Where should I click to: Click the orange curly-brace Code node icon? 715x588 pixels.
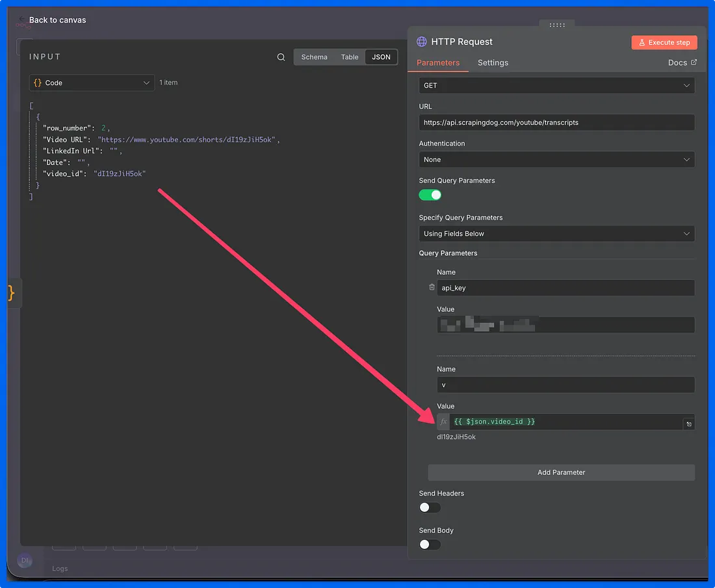11,293
